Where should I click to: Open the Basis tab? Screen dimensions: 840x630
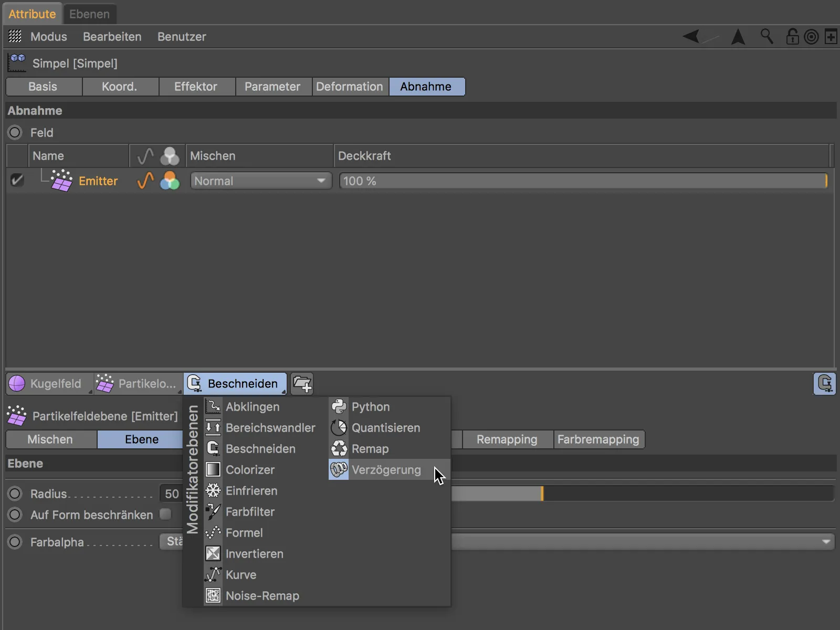[44, 87]
